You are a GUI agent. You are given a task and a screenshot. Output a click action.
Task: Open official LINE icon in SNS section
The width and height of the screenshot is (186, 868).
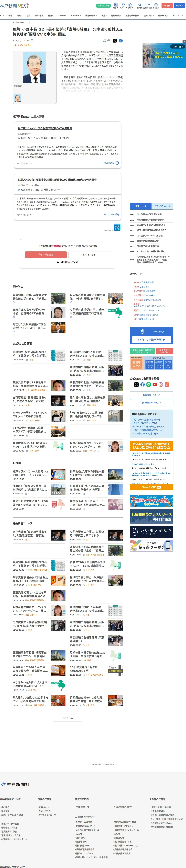coord(148,385)
